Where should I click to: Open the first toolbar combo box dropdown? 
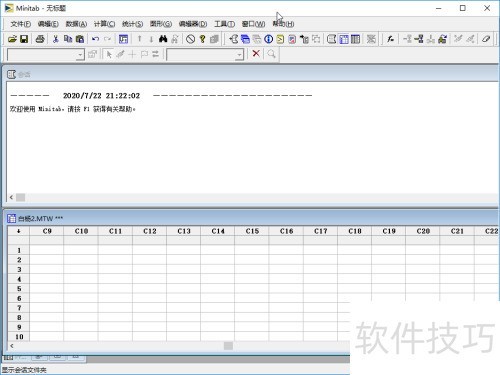(80, 55)
